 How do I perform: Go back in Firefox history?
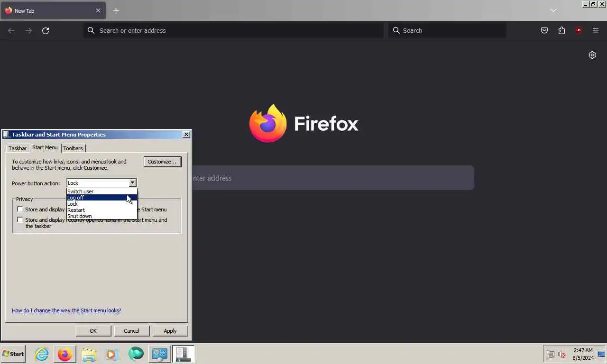click(11, 30)
